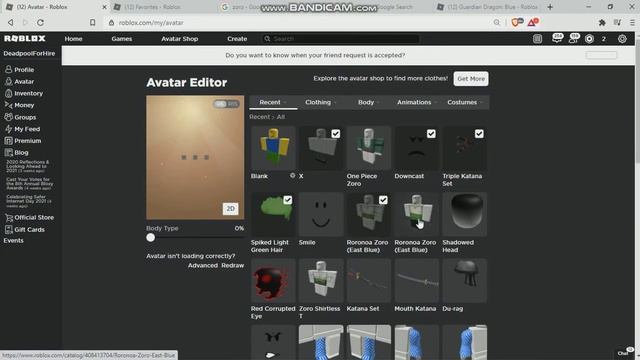Open a new browser tab
Image resolution: width=640 pixels, height=360 pixels.
click(550, 7)
